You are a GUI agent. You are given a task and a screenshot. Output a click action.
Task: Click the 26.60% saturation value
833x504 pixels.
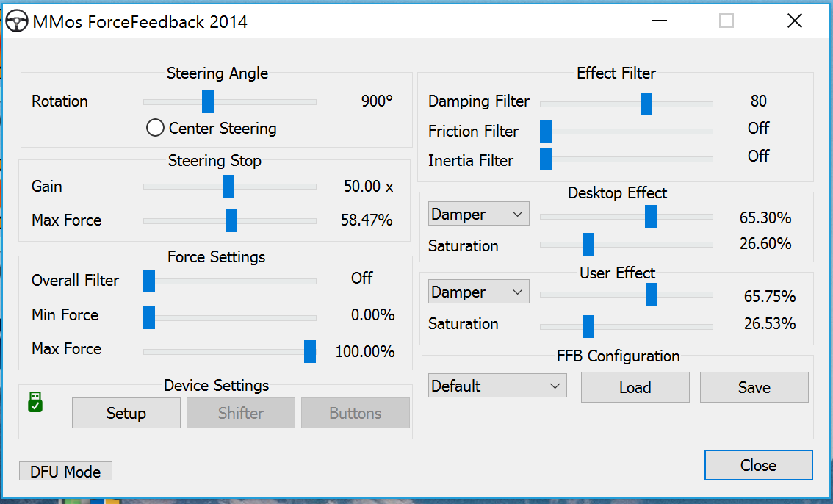[765, 244]
